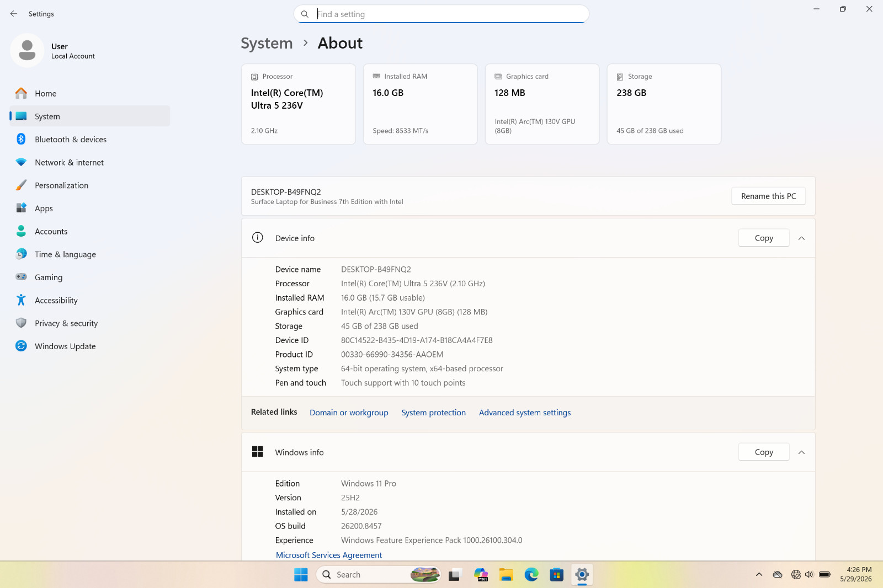
Task: Click the System breadcrumb
Action: coord(267,43)
